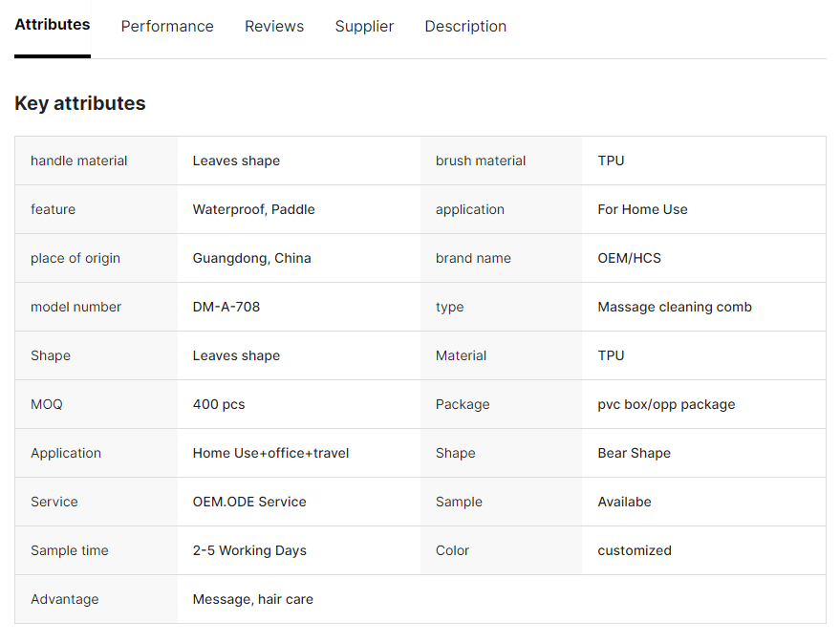Image resolution: width=840 pixels, height=643 pixels.
Task: Click the 2-5 Working Days value
Action: (249, 550)
